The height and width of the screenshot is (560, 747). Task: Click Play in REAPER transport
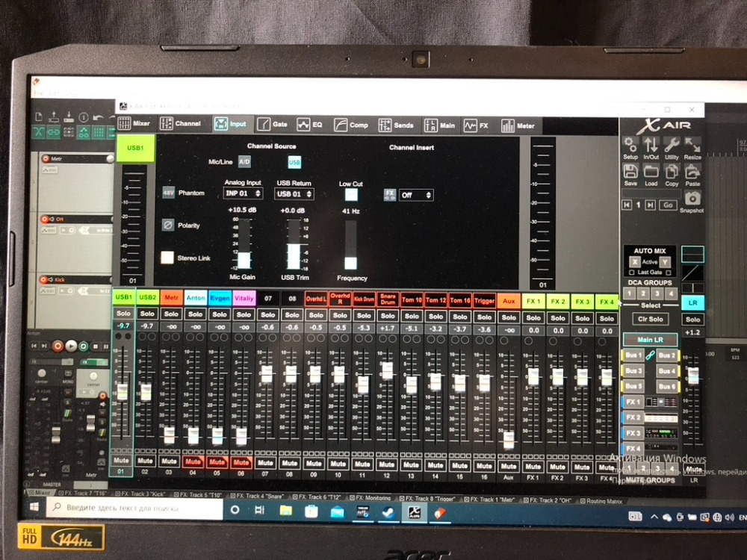[x=71, y=346]
